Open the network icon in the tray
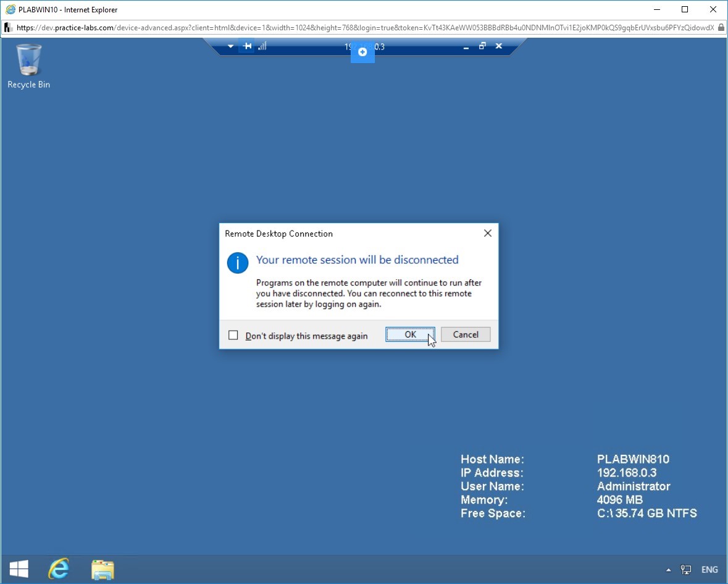The image size is (728, 584). pyautogui.click(x=686, y=570)
